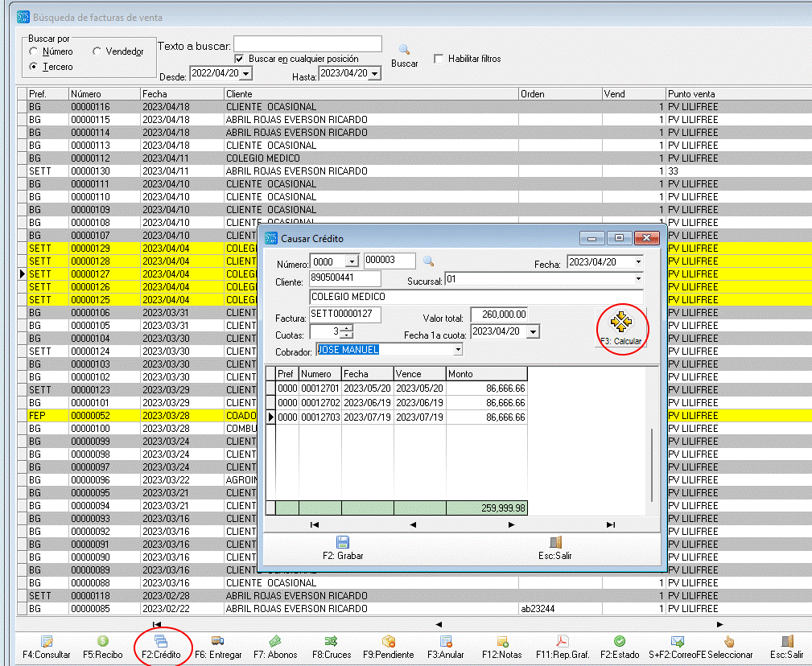Click the F4:Consultar toolbar icon
812x666 pixels.
(47, 641)
